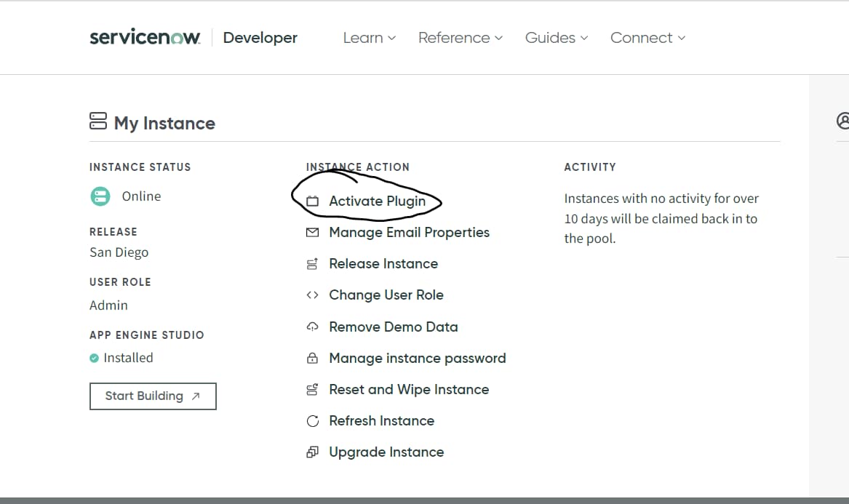The image size is (849, 504).
Task: Click the cloud icon for Remove Demo Data
Action: click(312, 327)
